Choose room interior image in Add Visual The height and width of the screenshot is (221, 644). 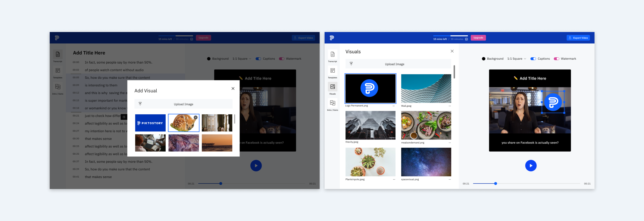coord(217,123)
